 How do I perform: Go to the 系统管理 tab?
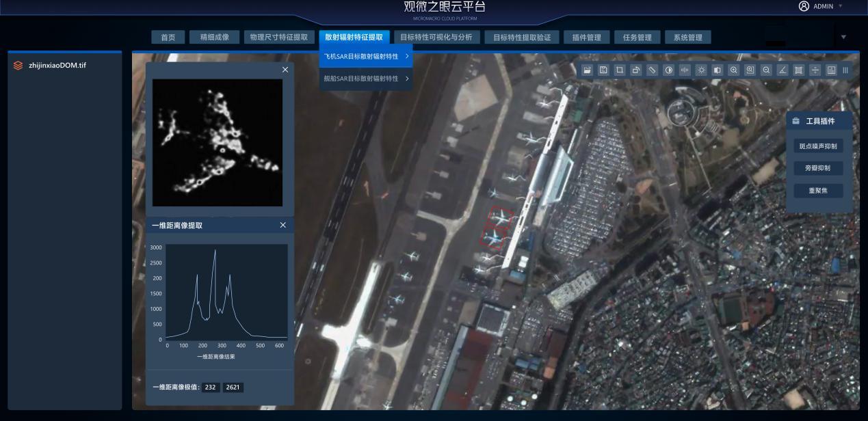[x=688, y=38]
